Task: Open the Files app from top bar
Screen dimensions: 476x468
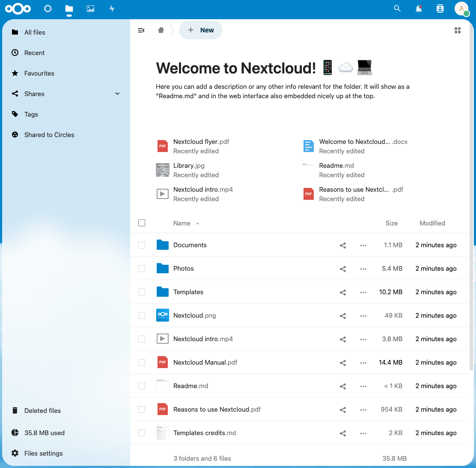Action: click(x=69, y=9)
